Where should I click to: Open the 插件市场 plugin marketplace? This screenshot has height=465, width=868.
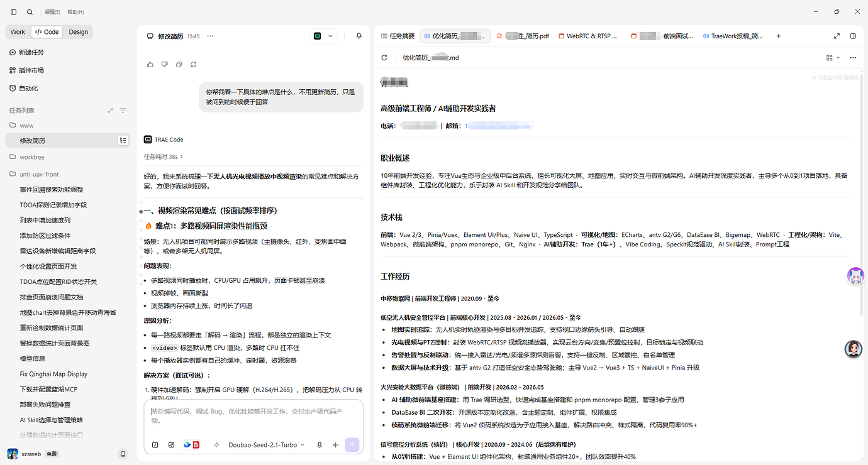click(x=27, y=70)
